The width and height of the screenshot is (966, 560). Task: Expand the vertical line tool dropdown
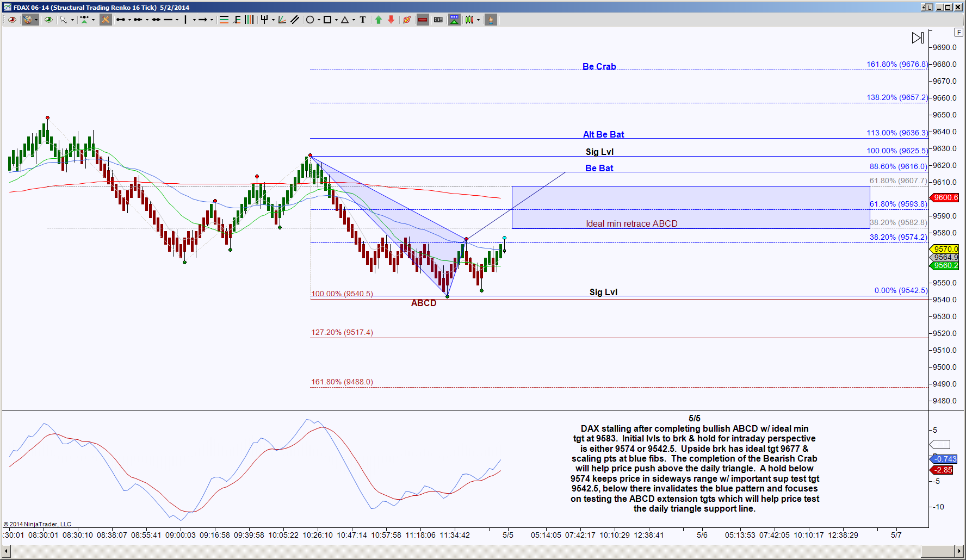[x=194, y=20]
